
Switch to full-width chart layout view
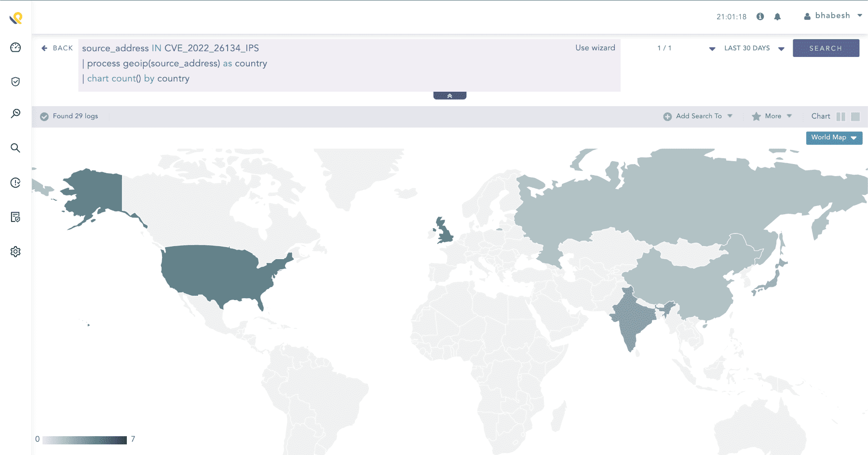[x=856, y=116]
